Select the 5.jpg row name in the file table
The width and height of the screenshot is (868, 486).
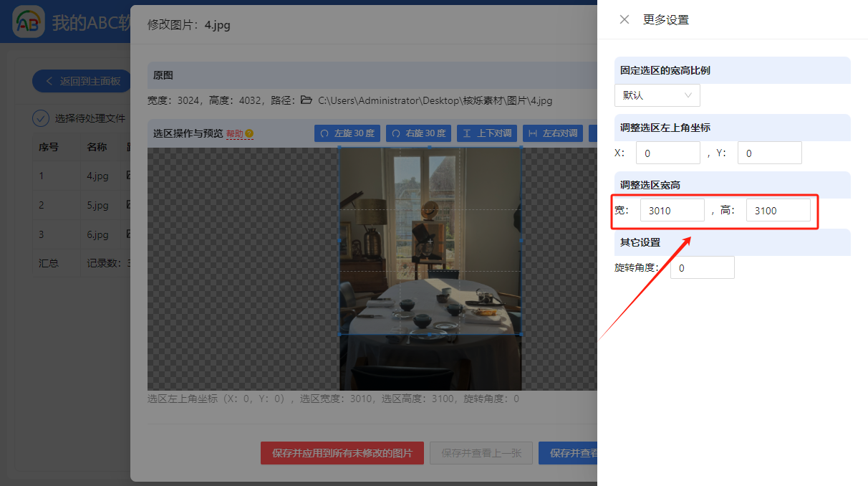97,205
